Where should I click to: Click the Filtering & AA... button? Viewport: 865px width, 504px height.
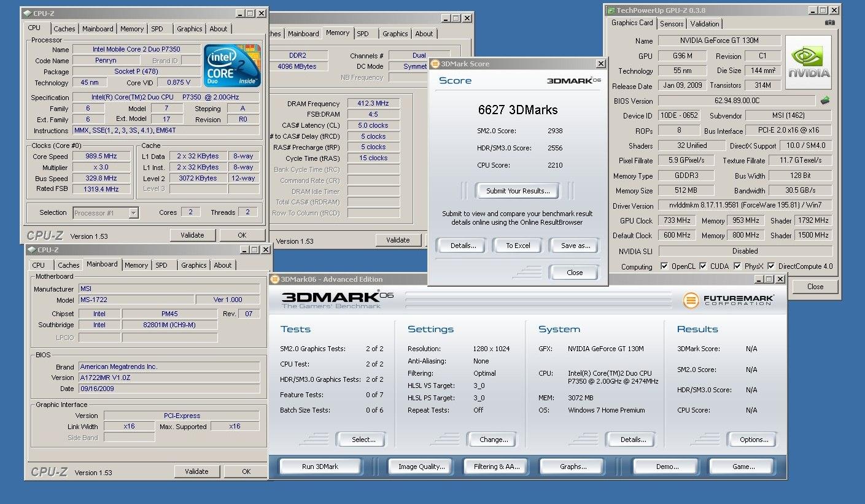point(497,467)
